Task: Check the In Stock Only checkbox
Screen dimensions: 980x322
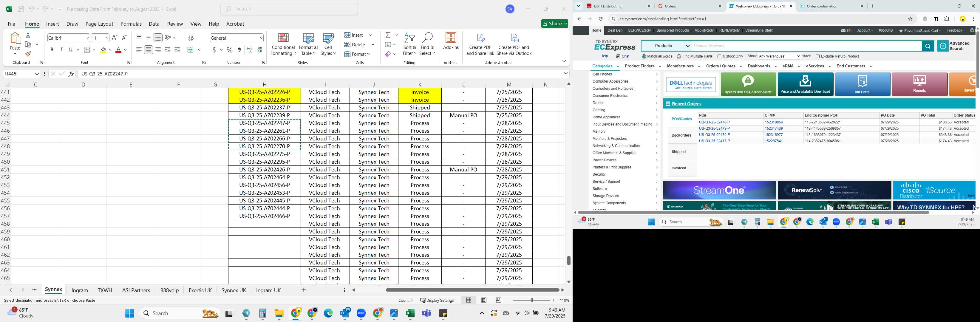Action: (719, 56)
